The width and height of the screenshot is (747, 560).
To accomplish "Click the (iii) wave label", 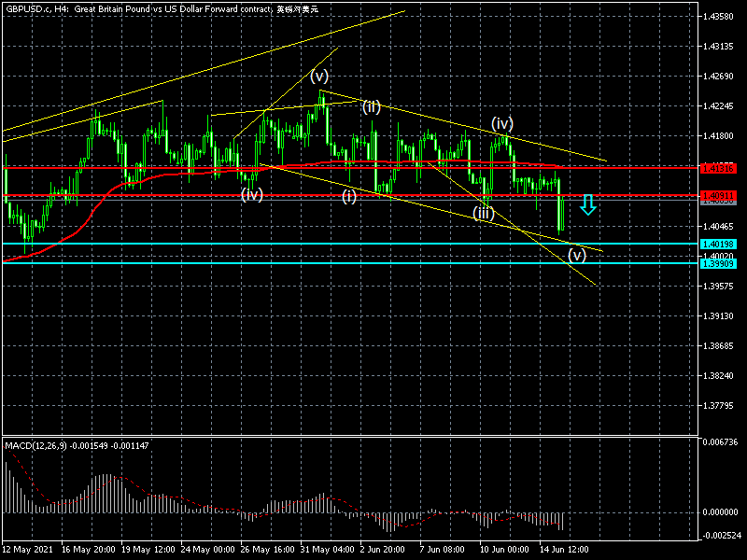I will (x=483, y=213).
